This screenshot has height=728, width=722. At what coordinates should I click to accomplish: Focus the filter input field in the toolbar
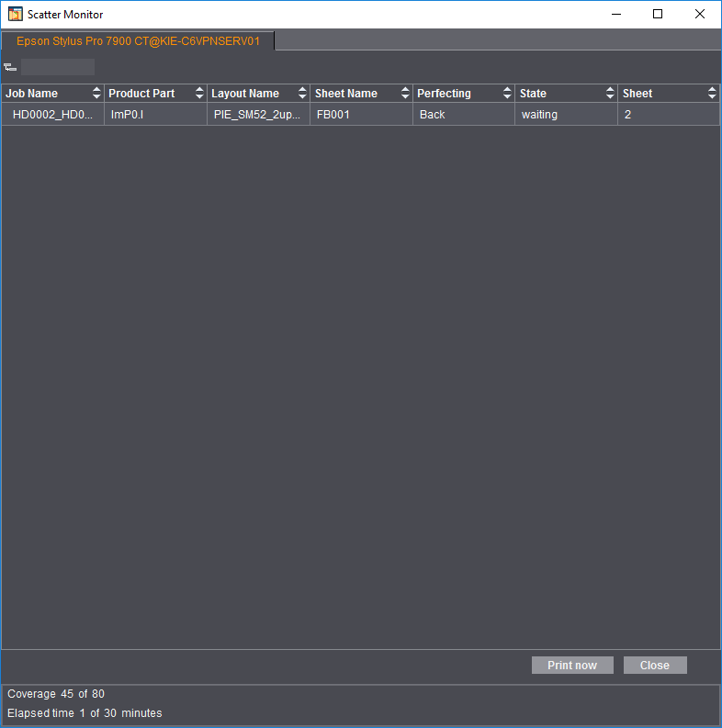tap(58, 67)
